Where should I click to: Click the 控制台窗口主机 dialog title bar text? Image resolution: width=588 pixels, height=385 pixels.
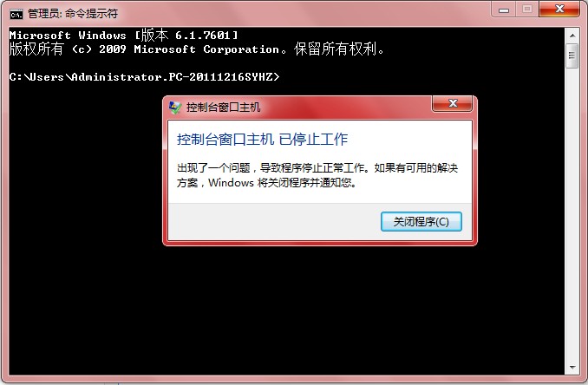point(223,108)
